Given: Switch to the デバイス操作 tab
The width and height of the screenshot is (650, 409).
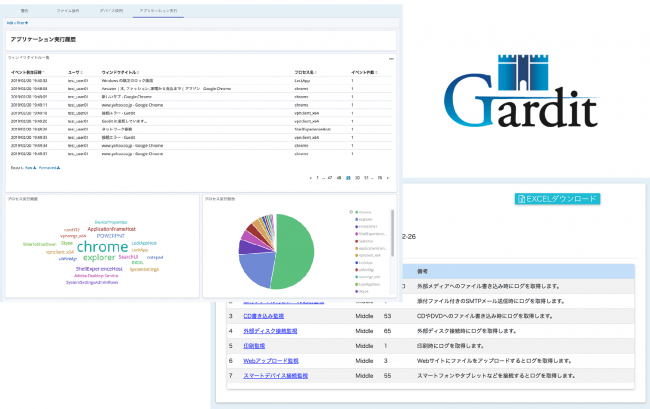Looking at the screenshot, I should [x=110, y=8].
